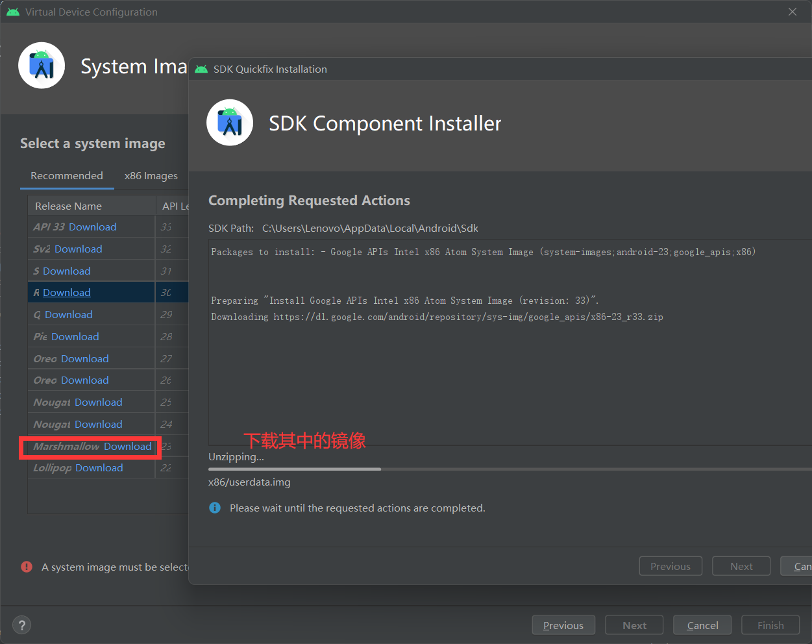
Task: Cancel the Virtual Device Configuration window
Action: point(702,625)
